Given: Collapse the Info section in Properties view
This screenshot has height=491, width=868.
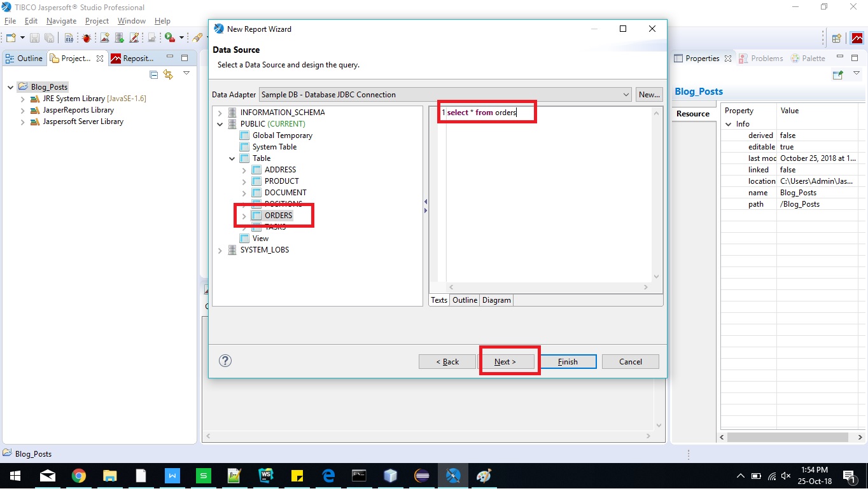Looking at the screenshot, I should point(729,123).
